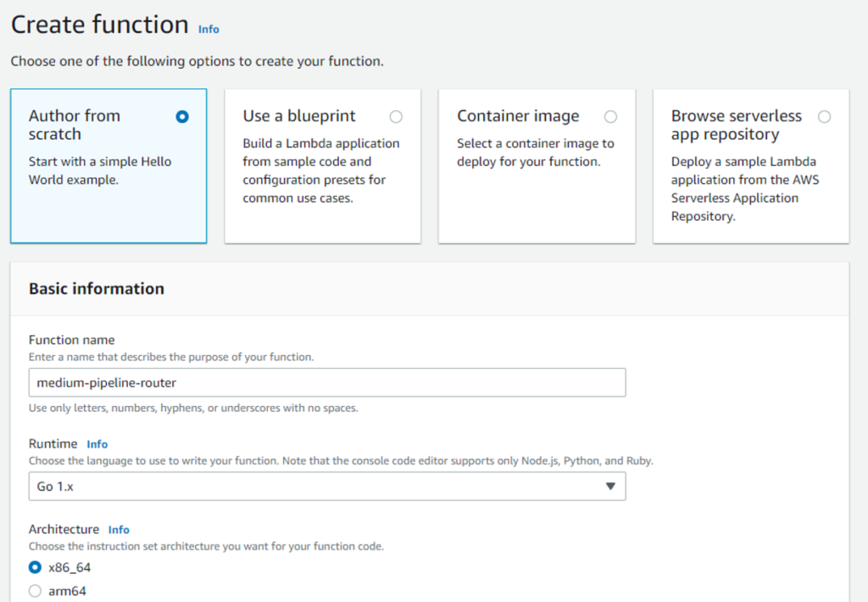The height and width of the screenshot is (602, 868).
Task: Click the 'Enter a name that describes' hint
Action: [171, 357]
